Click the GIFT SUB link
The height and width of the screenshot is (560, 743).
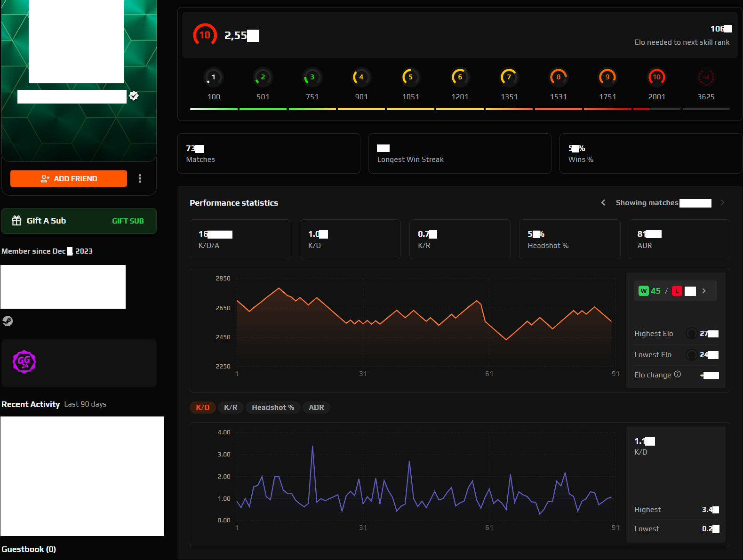point(128,221)
